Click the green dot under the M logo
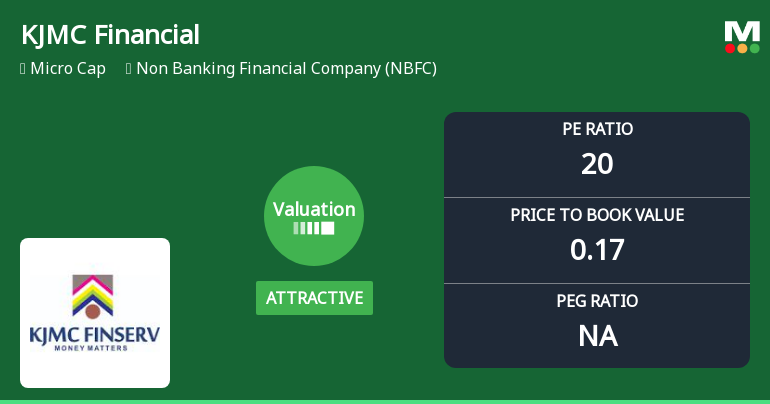The height and width of the screenshot is (404, 770). coord(754,48)
